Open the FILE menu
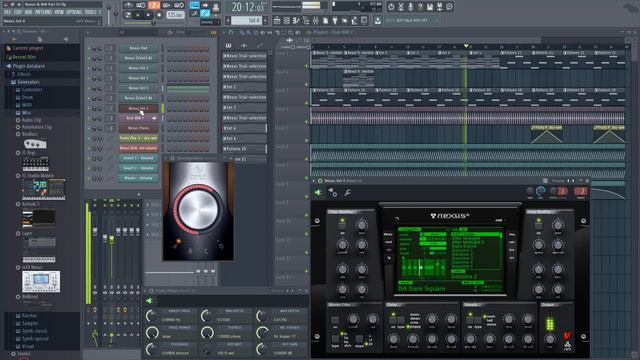Viewport: 640px width, 360px height. click(7, 12)
